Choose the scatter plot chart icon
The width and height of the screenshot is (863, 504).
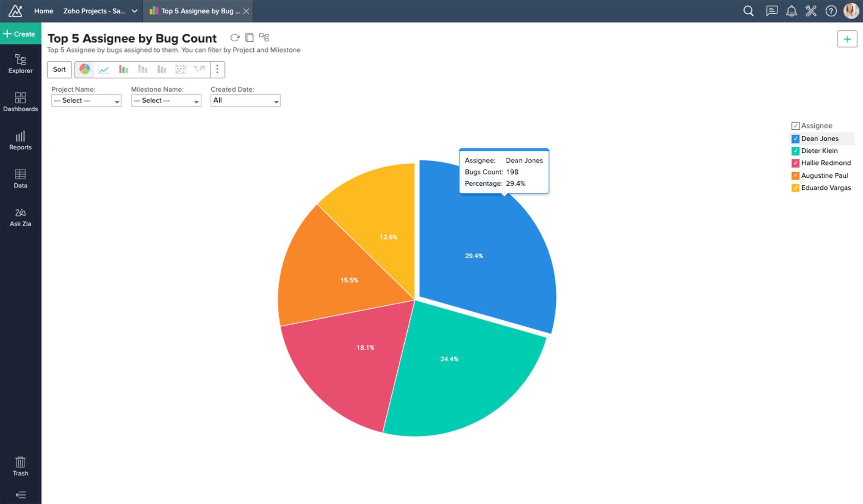181,69
